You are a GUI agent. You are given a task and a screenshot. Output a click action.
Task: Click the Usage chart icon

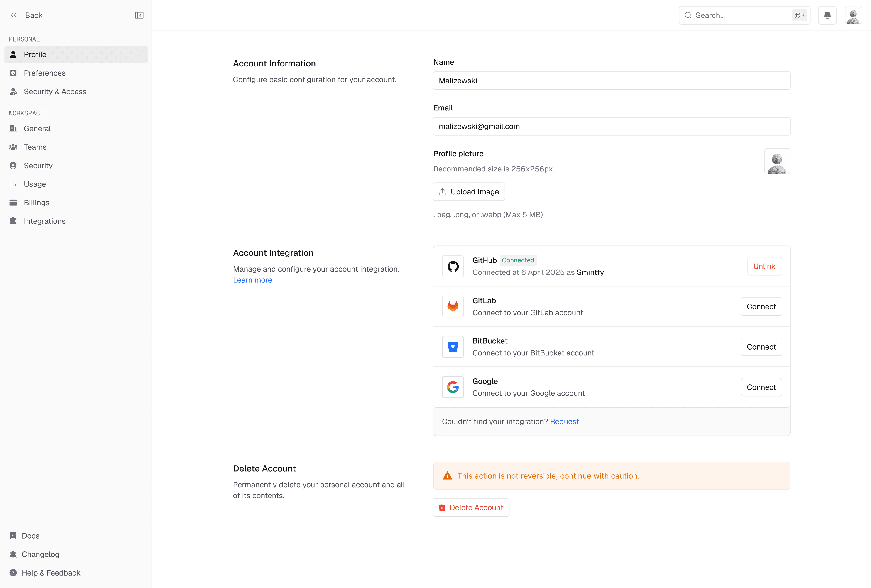[13, 184]
